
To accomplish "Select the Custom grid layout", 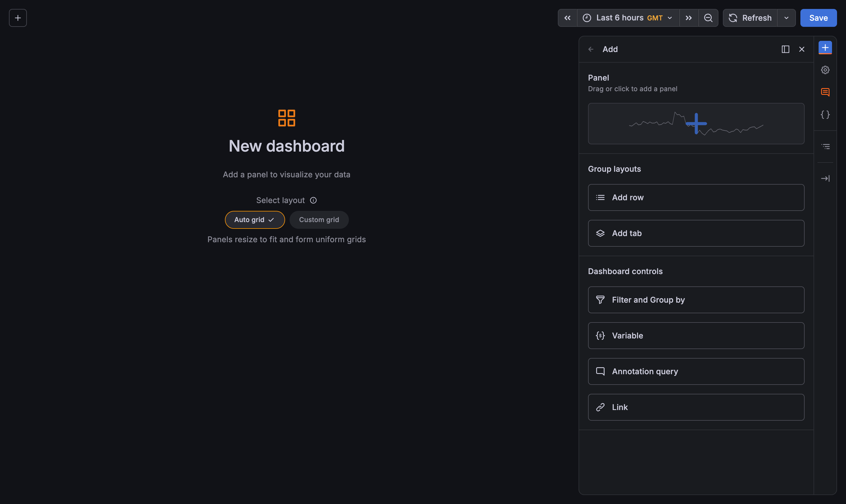I will click(319, 220).
